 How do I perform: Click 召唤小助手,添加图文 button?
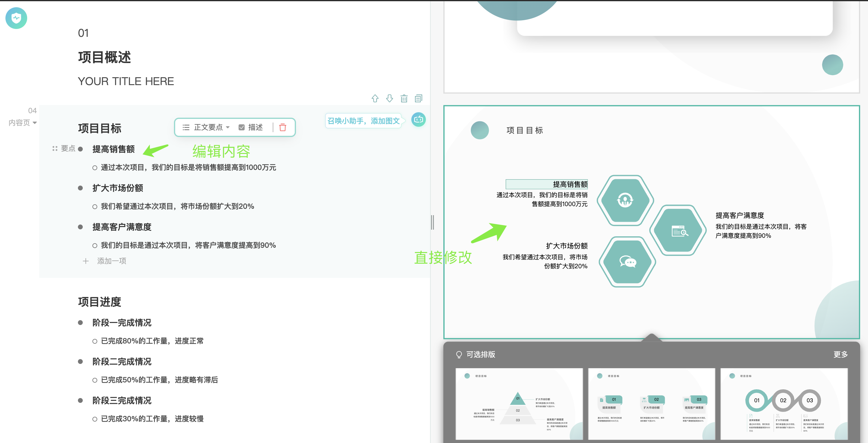pos(364,120)
